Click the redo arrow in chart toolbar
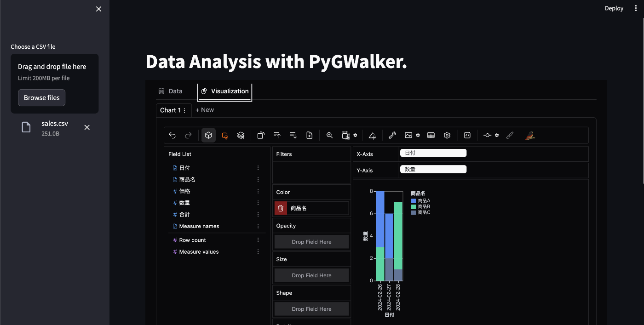 [188, 135]
